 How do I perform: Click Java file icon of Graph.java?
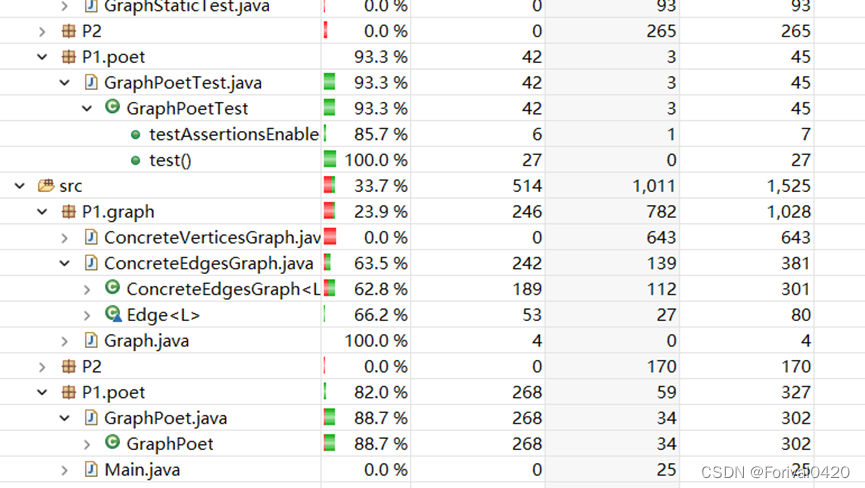coord(91,340)
